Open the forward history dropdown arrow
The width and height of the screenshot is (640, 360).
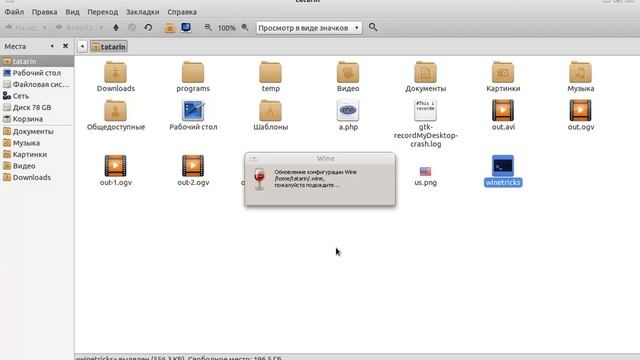pyautogui.click(x=101, y=28)
